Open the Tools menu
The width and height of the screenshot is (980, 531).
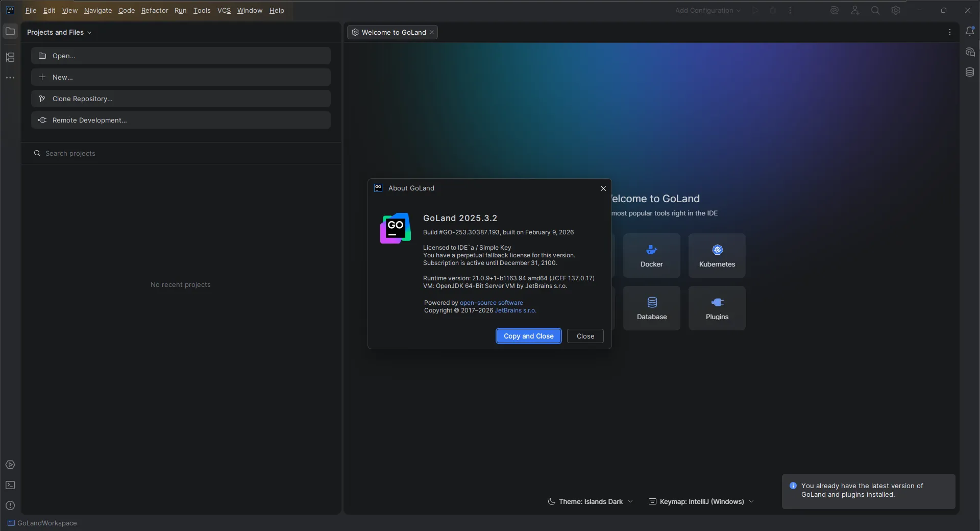[202, 10]
